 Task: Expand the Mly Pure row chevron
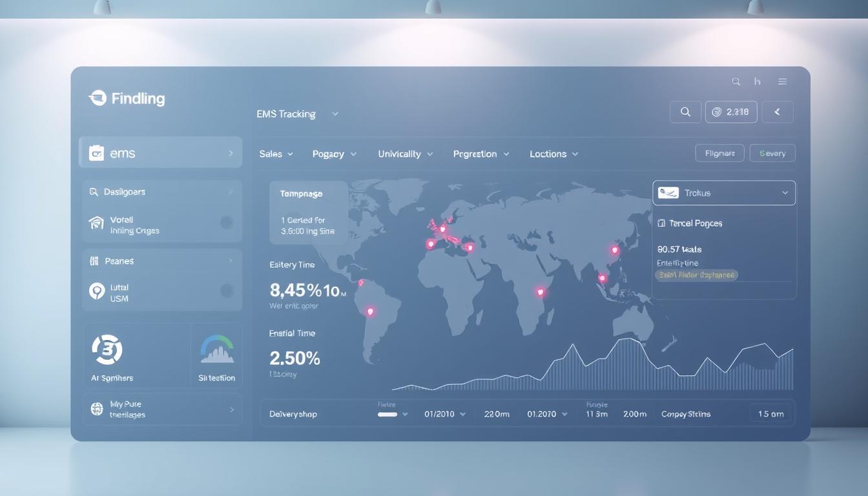pos(232,409)
